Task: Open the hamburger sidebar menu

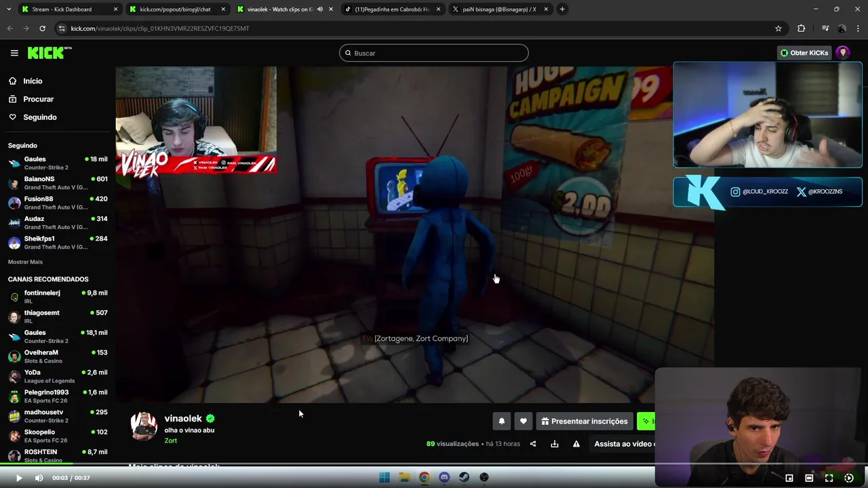Action: (x=14, y=53)
